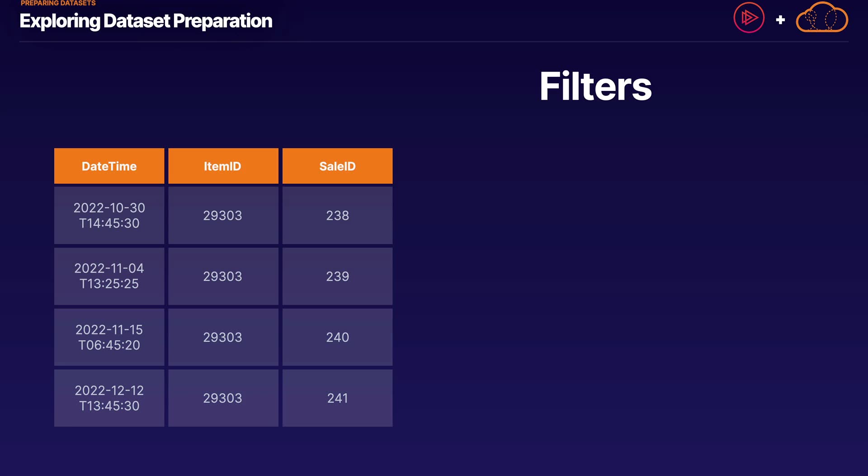
Task: Click ItemID 29303 in the 238 row
Action: [223, 215]
